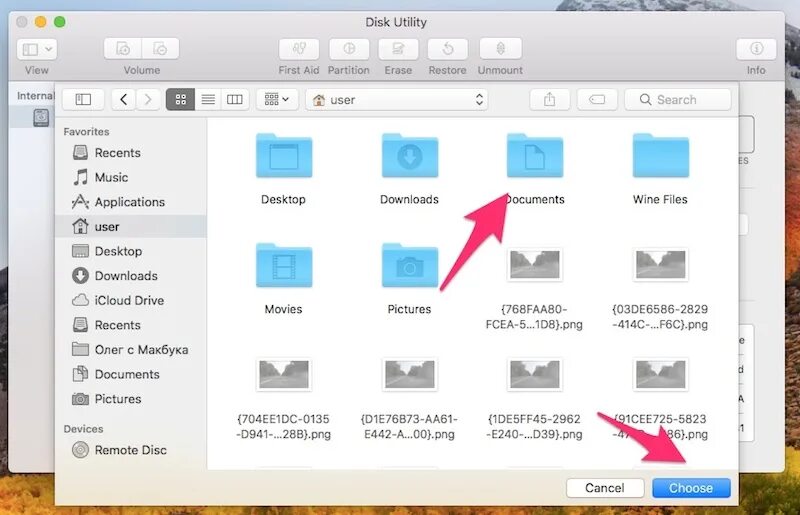
Task: Click the remove Volume button
Action: click(x=160, y=49)
